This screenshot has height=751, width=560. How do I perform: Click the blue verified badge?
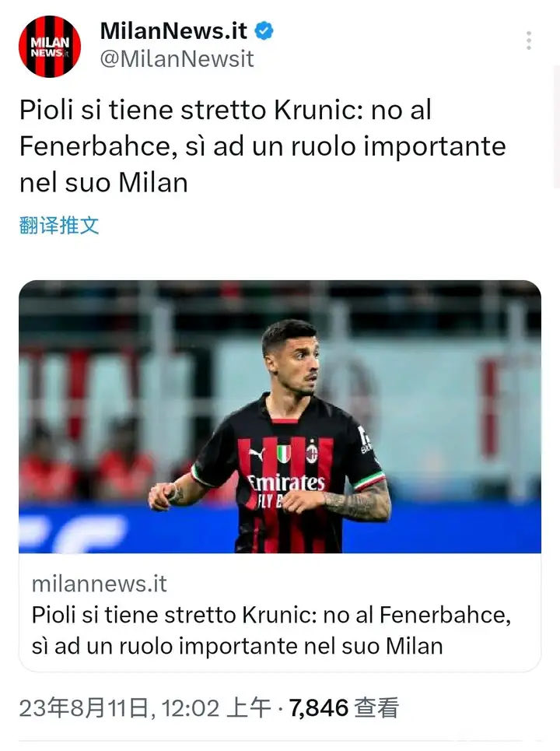[x=264, y=30]
